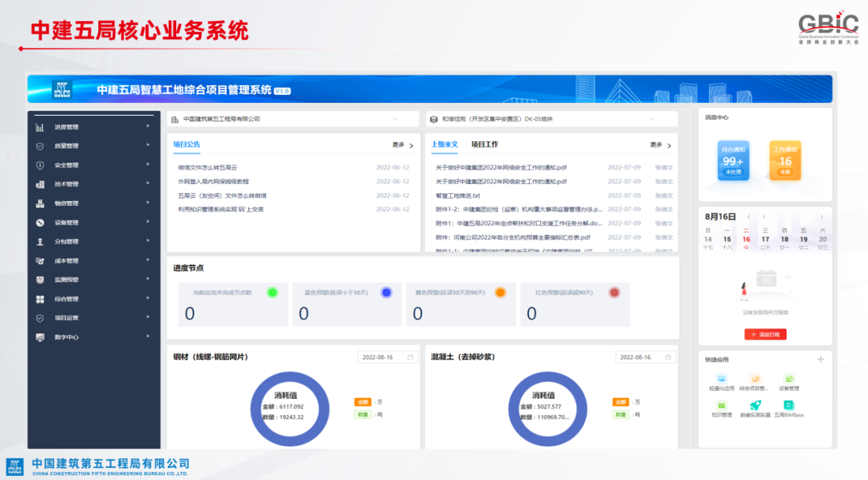The width and height of the screenshot is (868, 480).
Task: Click the 安全管理 shield icon
Action: [x=40, y=166]
